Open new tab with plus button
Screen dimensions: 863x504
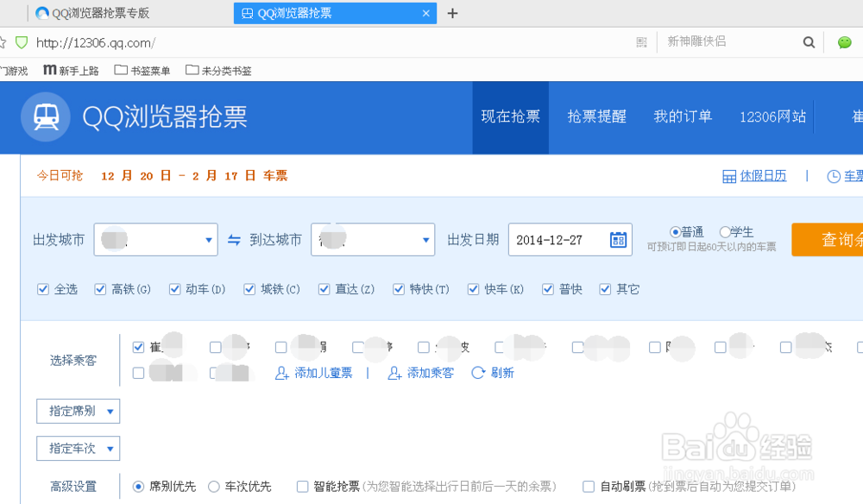[x=452, y=13]
